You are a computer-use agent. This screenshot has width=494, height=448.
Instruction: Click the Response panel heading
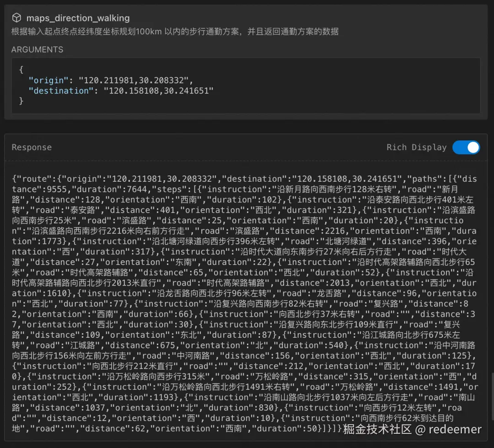pyautogui.click(x=32, y=147)
